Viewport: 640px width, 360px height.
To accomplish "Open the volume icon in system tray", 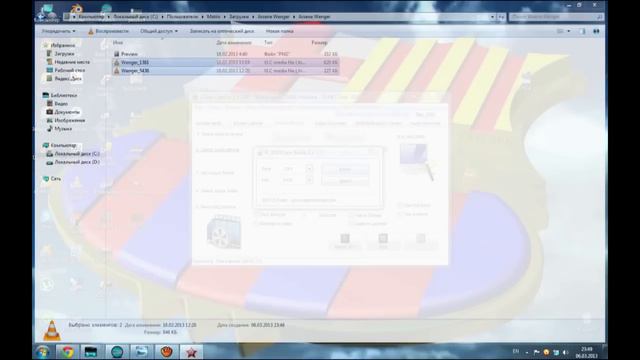I will [x=565, y=352].
